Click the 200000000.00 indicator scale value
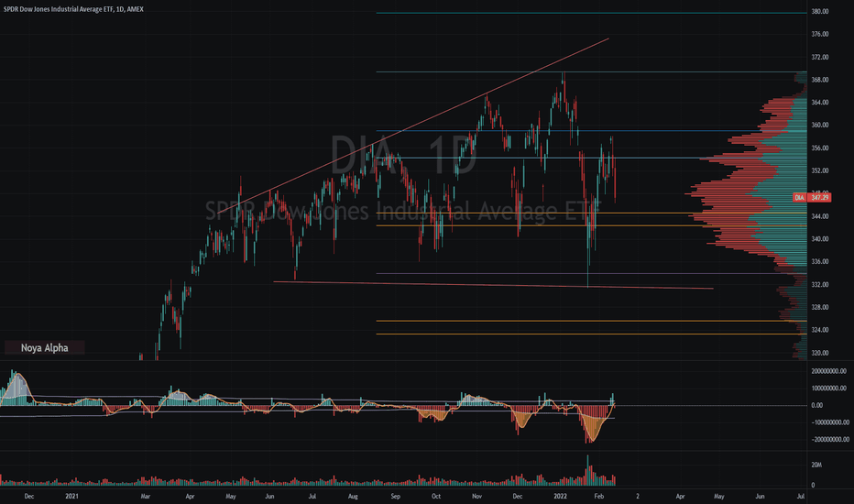854x504 pixels. tap(829, 371)
